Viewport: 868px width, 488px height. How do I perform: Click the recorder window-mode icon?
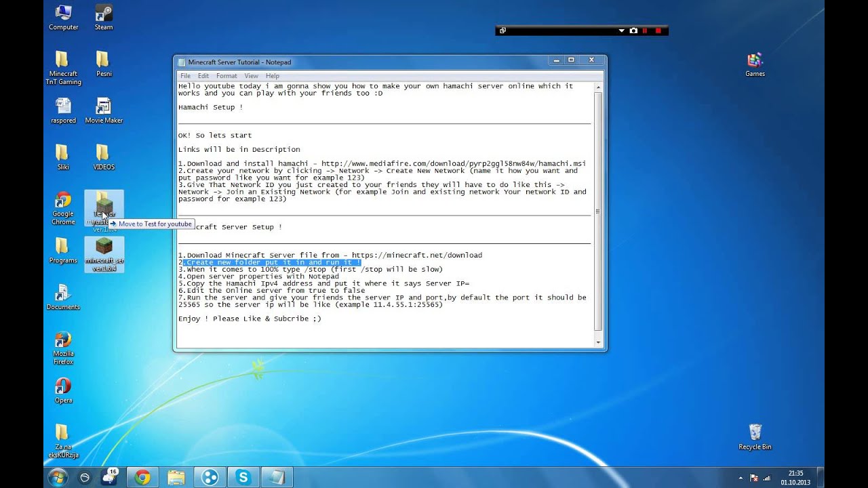tap(502, 30)
